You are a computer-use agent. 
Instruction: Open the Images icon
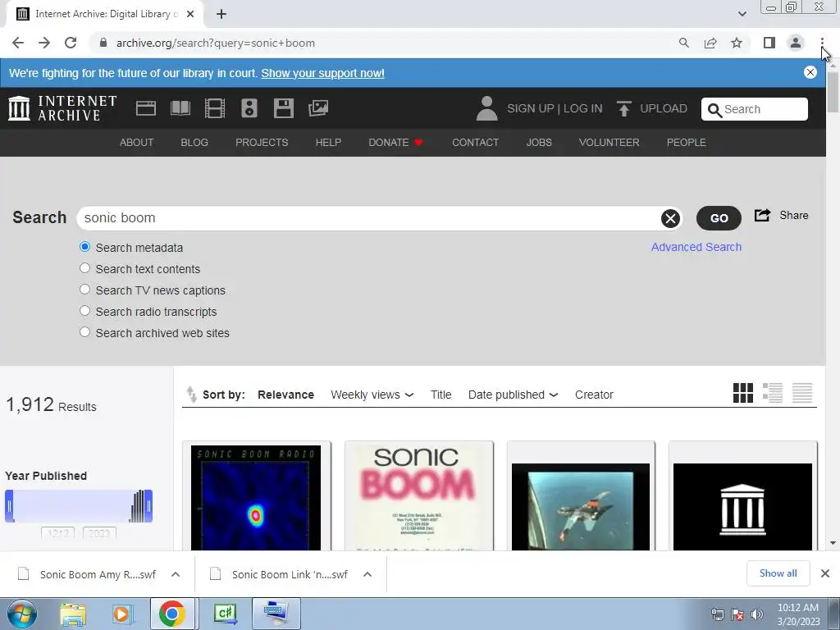[318, 108]
